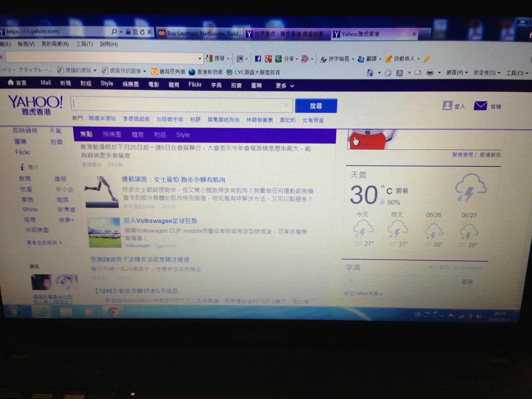532x399 pixels.
Task: Click the IE Home house icon
Action: (370, 72)
